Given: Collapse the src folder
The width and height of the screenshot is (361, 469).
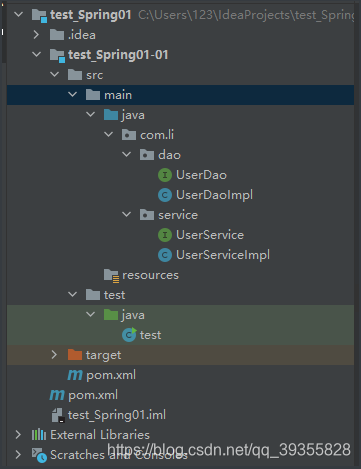Looking at the screenshot, I should tap(55, 74).
